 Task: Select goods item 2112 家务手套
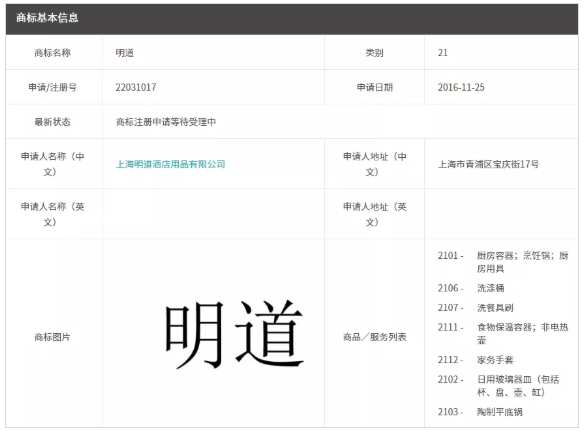[x=476, y=360]
